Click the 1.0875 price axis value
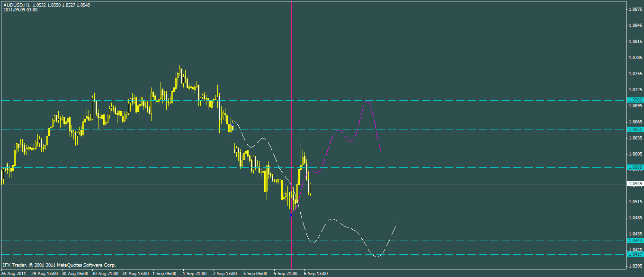The height and width of the screenshot is (277, 644). tap(635, 9)
